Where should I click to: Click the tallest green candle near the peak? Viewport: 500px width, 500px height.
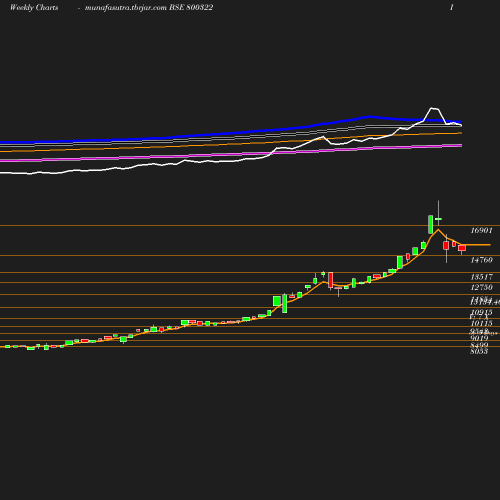pos(431,224)
